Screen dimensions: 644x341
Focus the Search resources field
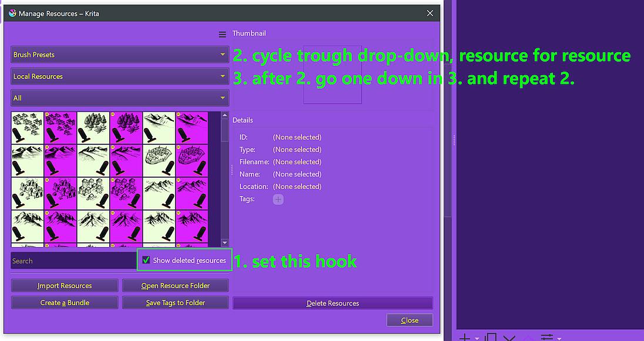pos(73,261)
